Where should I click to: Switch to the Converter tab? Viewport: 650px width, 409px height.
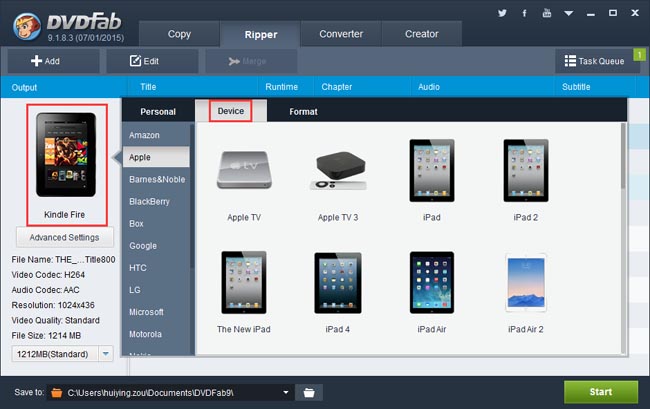tap(341, 34)
